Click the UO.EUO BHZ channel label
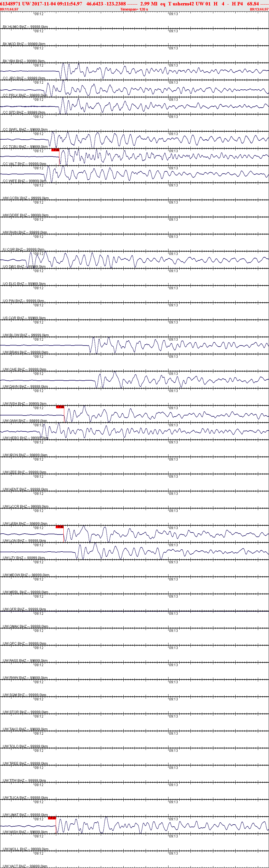Viewport: 269px width, 868px height. (x=24, y=284)
